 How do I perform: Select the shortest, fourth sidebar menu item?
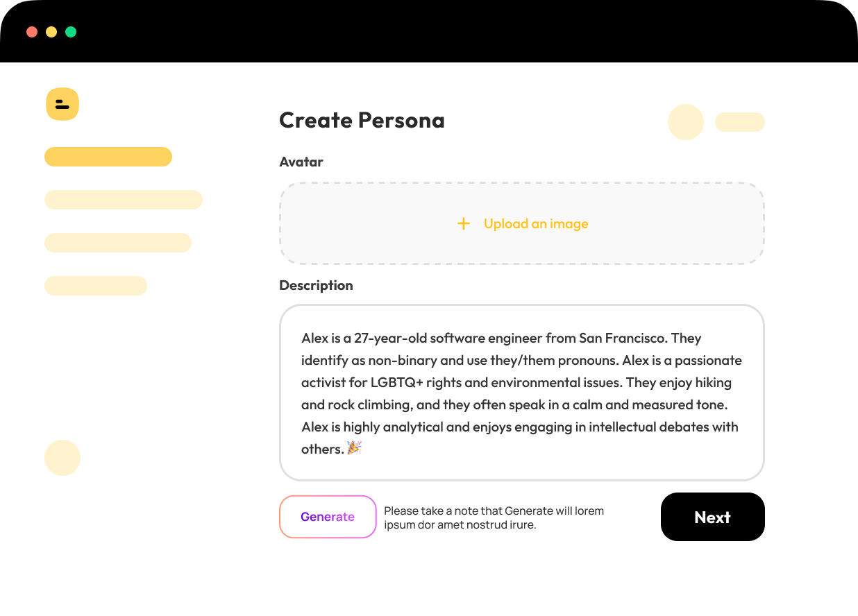pyautogui.click(x=96, y=286)
